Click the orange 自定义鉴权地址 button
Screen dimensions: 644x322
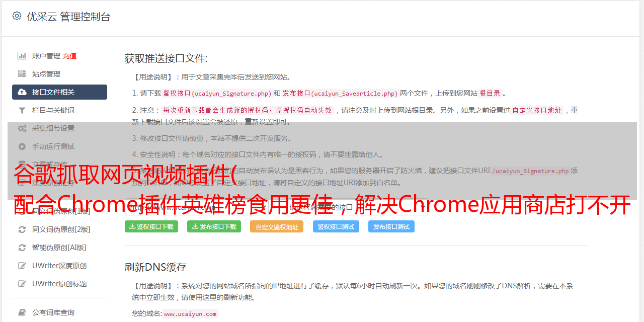coord(277,226)
